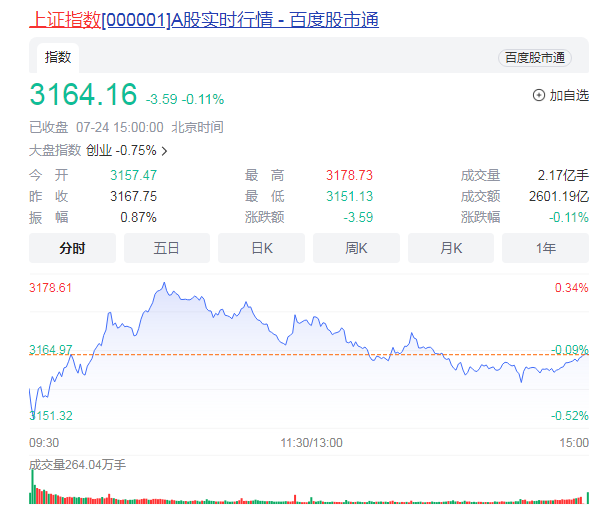Select the 指数 tab
The width and height of the screenshot is (602, 515).
pos(59,58)
